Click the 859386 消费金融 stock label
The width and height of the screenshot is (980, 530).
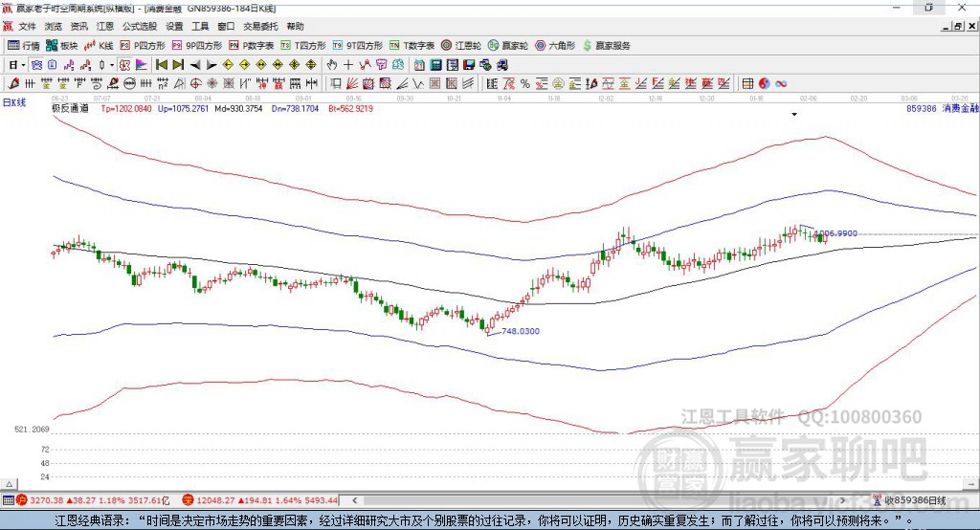[x=943, y=108]
